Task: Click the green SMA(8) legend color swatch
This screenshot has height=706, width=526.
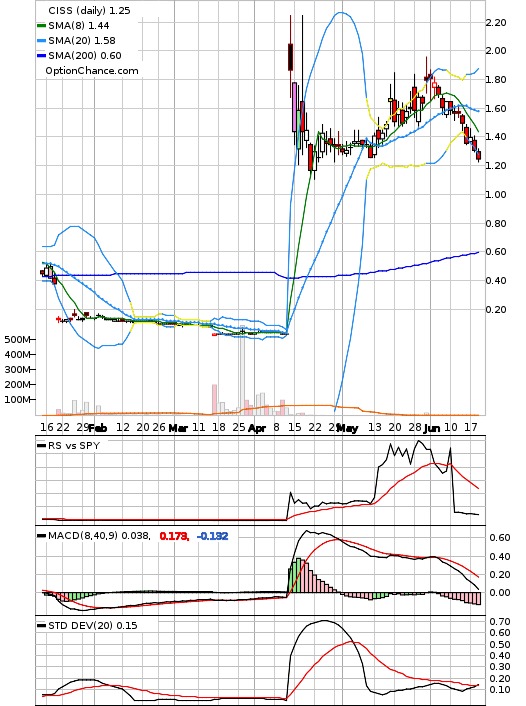Action: (41, 26)
